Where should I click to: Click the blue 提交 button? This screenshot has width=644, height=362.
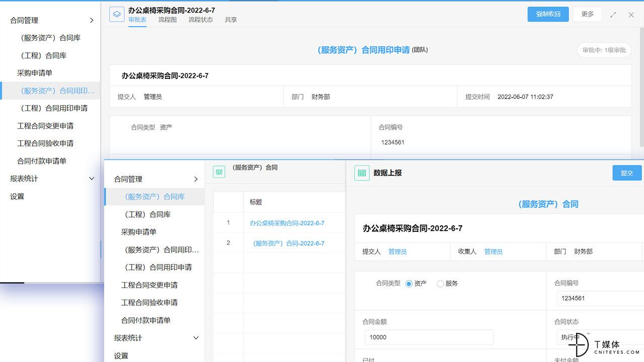coord(627,173)
